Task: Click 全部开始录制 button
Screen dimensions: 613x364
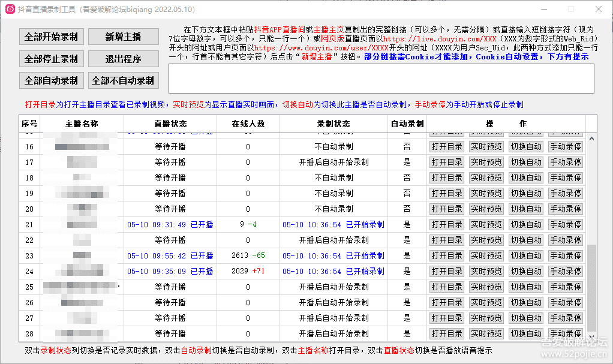Action: click(51, 37)
